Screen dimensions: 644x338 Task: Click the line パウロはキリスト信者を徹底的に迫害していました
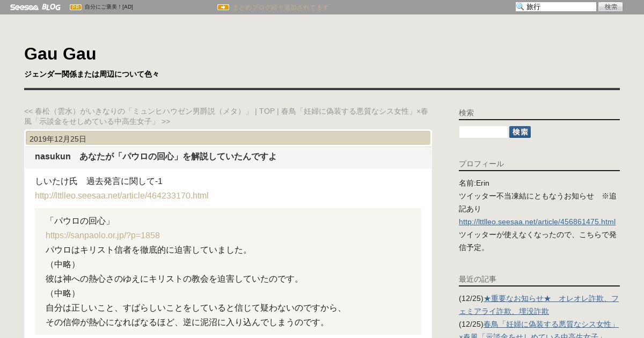click(x=148, y=250)
